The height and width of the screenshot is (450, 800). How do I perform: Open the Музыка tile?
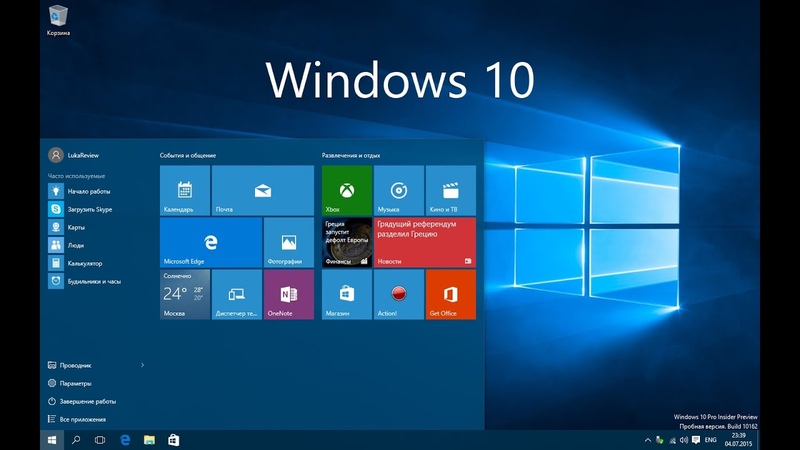coord(399,190)
